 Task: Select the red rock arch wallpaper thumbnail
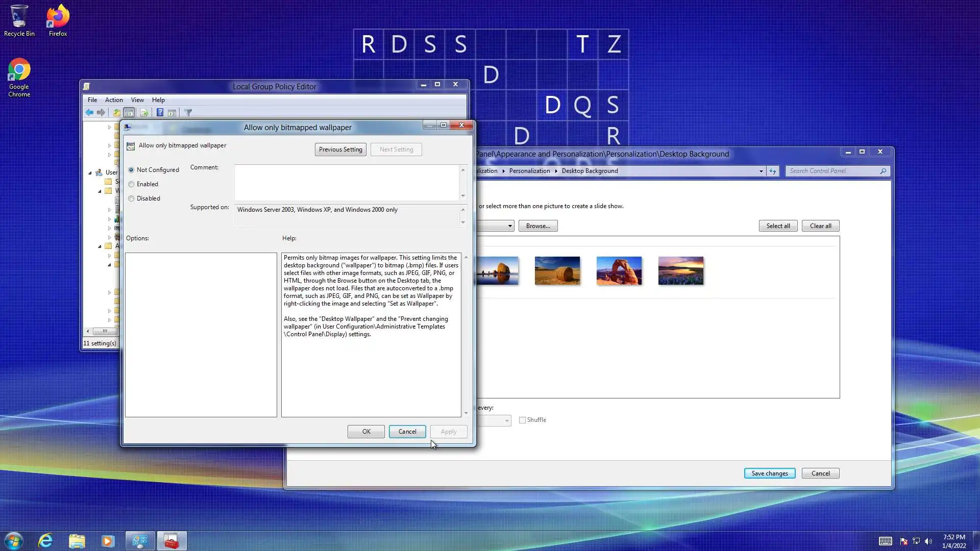pyautogui.click(x=619, y=271)
